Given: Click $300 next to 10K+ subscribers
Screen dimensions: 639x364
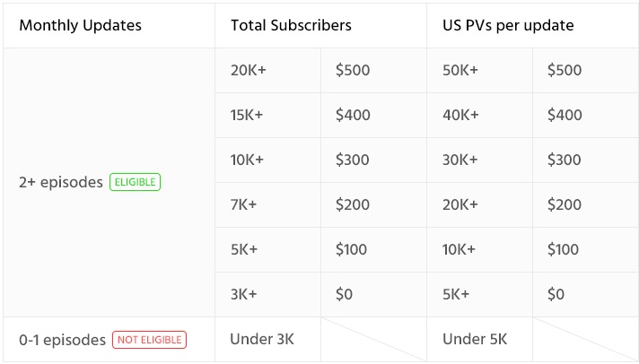Looking at the screenshot, I should tap(352, 160).
